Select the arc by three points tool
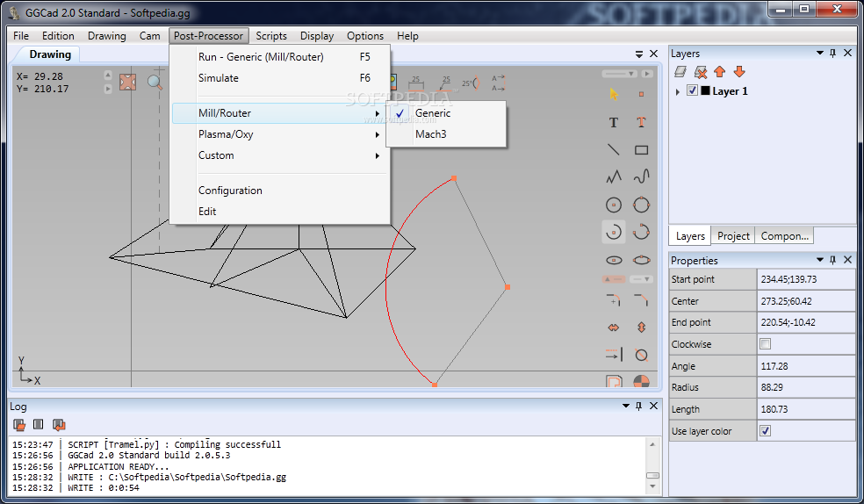This screenshot has height=504, width=864. pyautogui.click(x=641, y=232)
